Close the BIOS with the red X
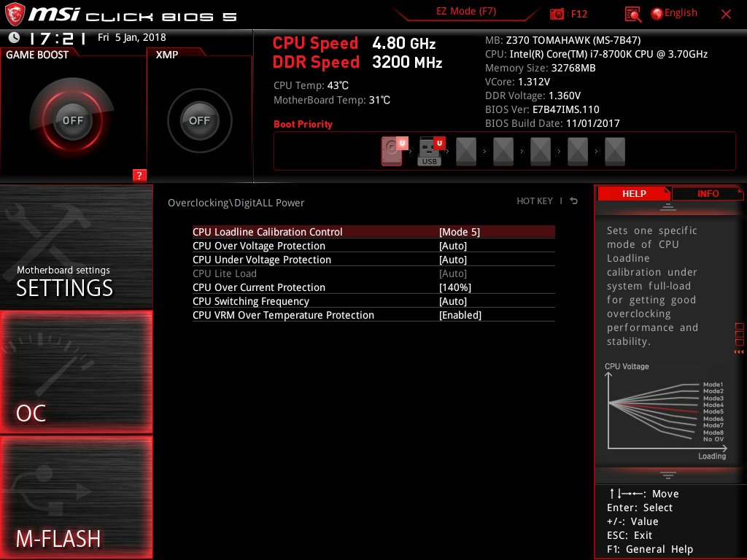 pyautogui.click(x=726, y=15)
